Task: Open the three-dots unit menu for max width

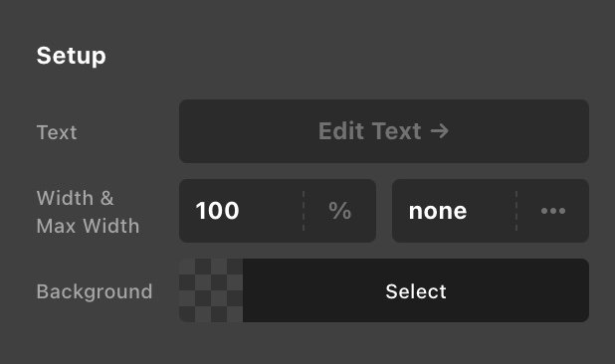Action: (553, 211)
